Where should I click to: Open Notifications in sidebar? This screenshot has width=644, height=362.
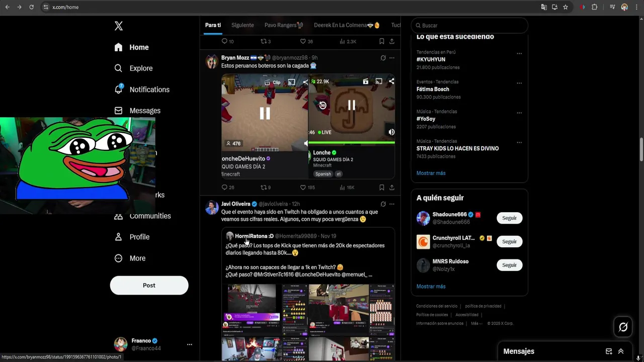click(142, 89)
